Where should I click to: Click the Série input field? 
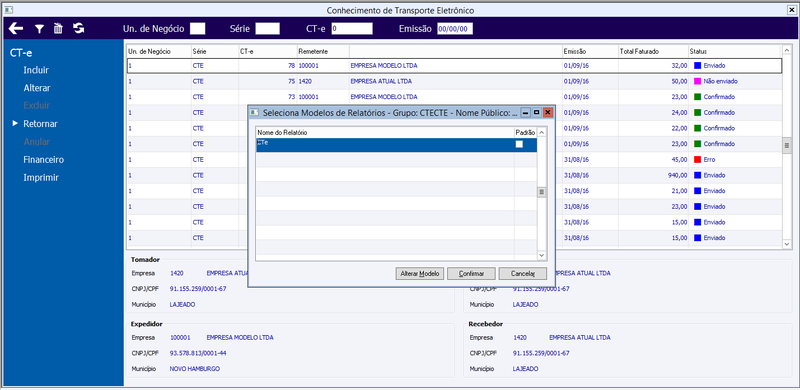point(267,29)
